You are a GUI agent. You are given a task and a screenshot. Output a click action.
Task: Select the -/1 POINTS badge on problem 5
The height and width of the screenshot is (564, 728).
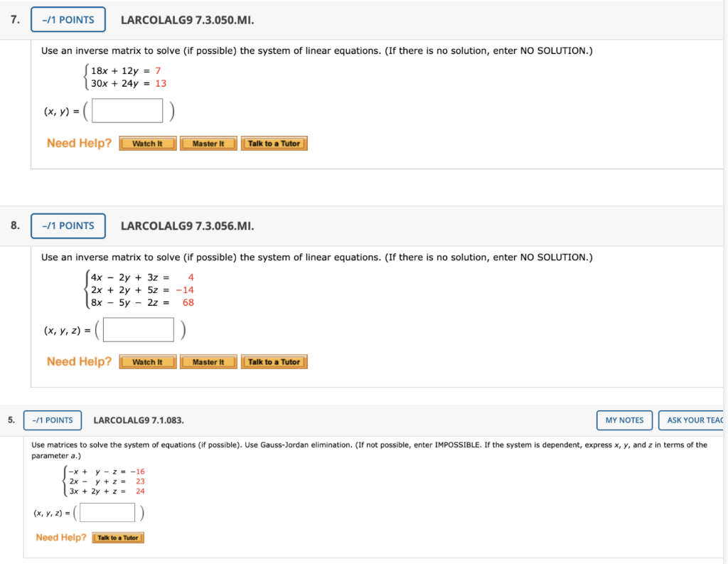click(x=52, y=420)
